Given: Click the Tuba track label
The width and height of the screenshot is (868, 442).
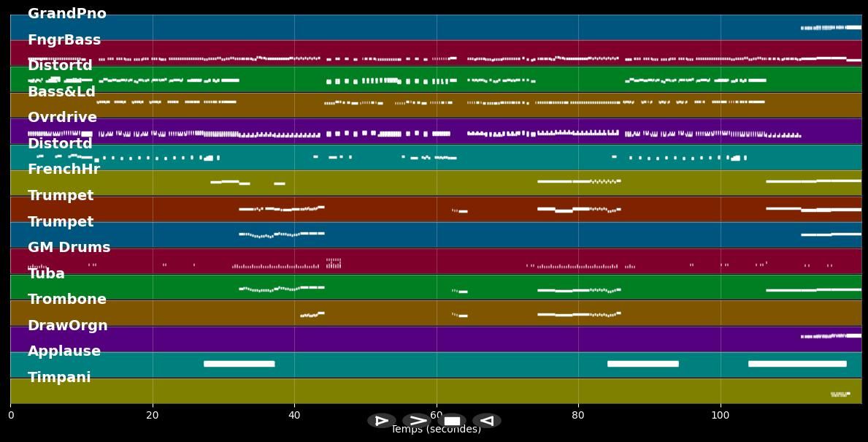Looking at the screenshot, I should pos(46,273).
